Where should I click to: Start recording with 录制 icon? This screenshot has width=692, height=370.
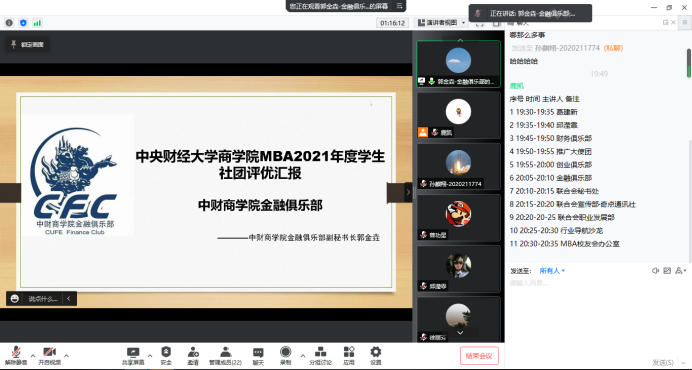pyautogui.click(x=286, y=352)
